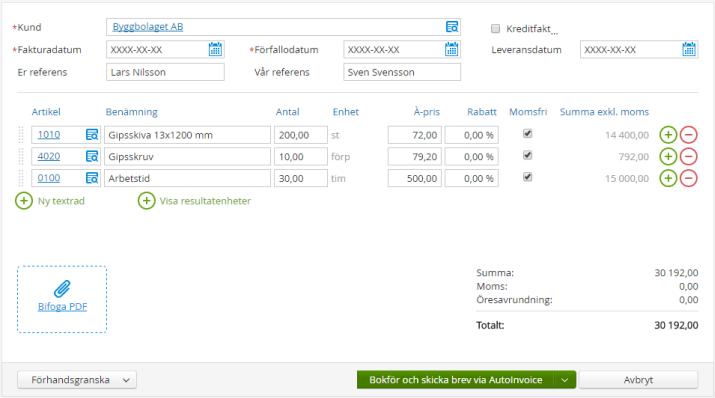Click the Avbryt button
This screenshot has height=398, width=715.
click(638, 380)
